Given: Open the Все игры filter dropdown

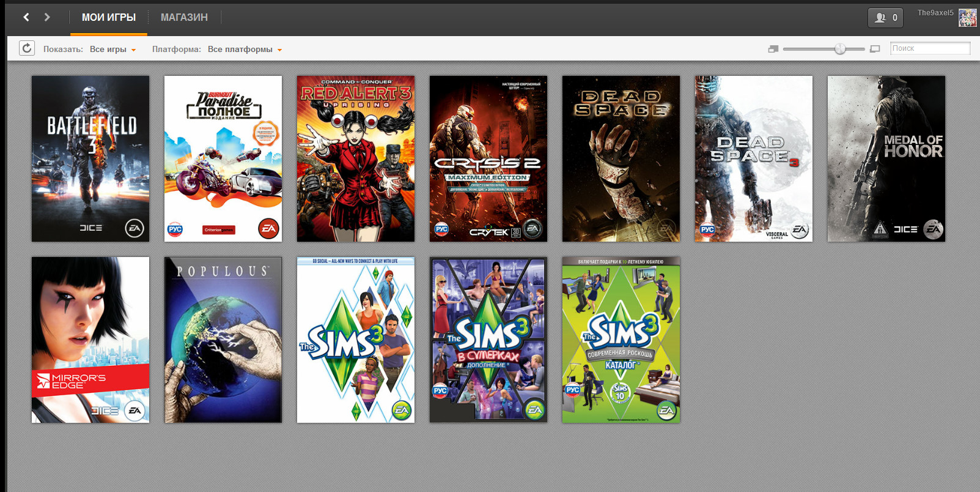Looking at the screenshot, I should [x=113, y=50].
